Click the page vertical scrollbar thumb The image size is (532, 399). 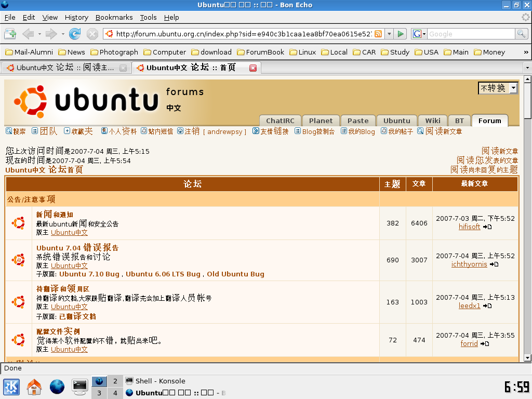[527, 100]
